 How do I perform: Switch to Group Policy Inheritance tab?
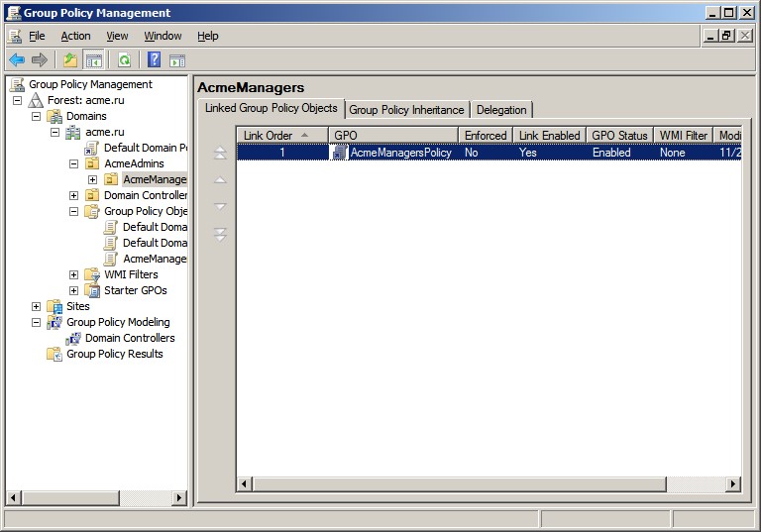pyautogui.click(x=406, y=110)
